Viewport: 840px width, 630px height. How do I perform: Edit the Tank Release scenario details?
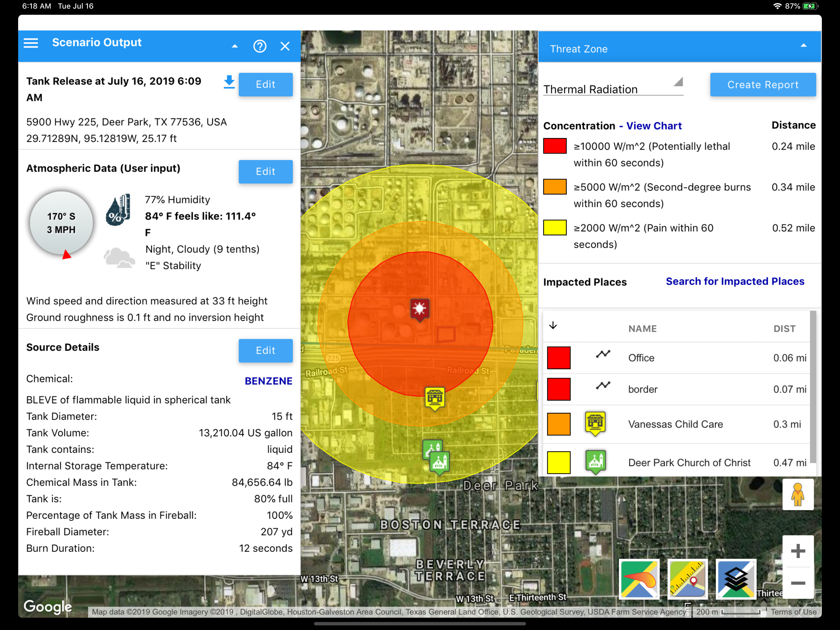265,84
